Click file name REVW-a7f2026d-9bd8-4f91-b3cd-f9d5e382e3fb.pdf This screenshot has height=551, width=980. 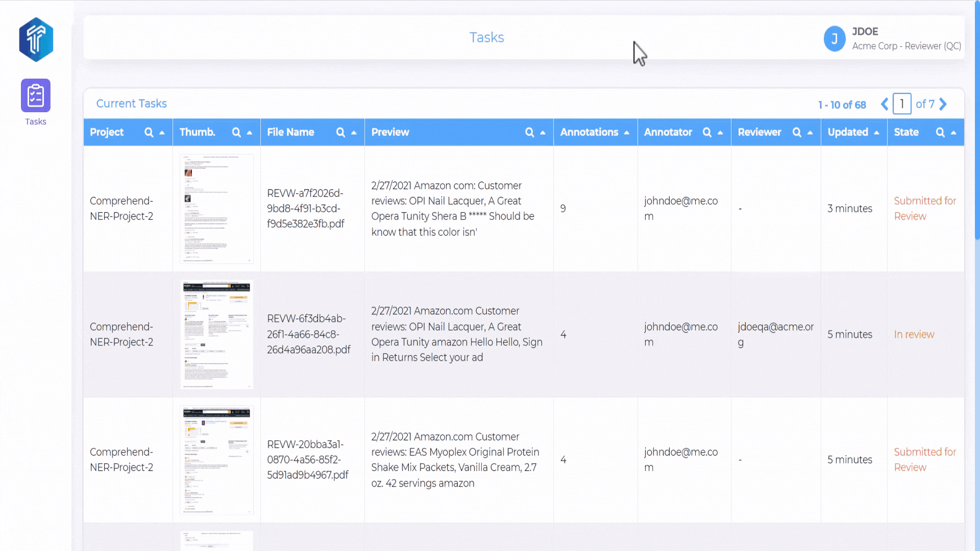[306, 209]
